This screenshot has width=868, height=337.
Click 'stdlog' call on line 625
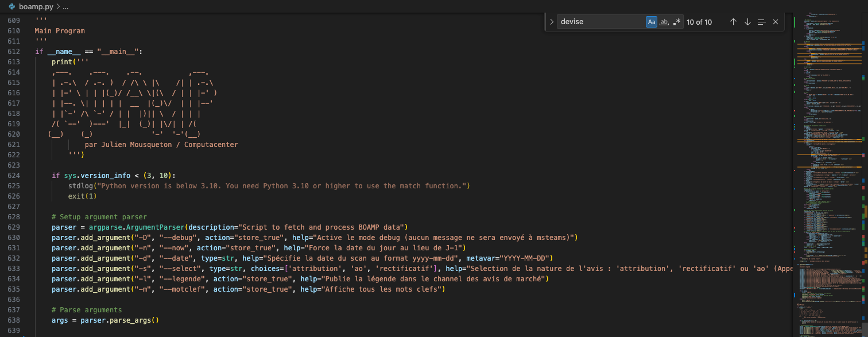[80, 185]
